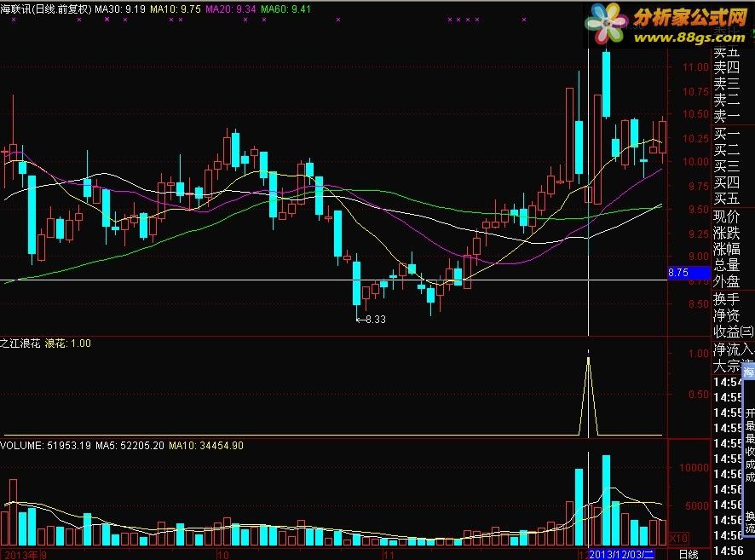
Task: Select the volume MA5: 52205.20 label
Action: 130,446
